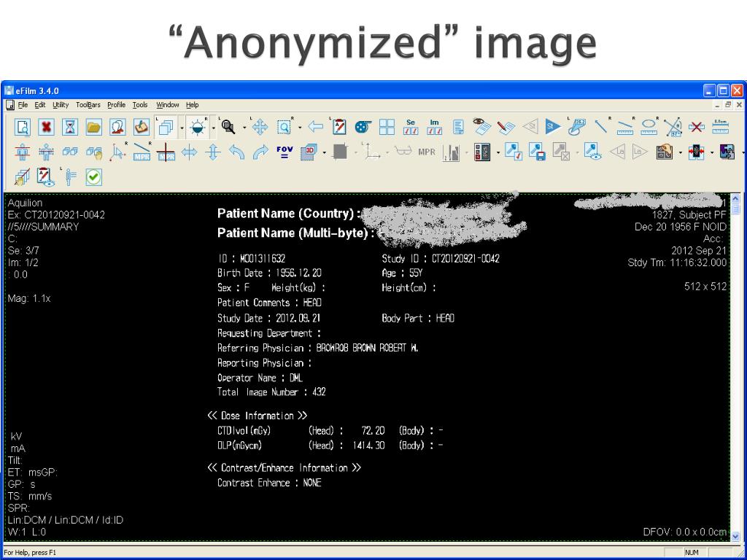
Task: Expand the magnify region dropdown arrow
Action: [300, 128]
